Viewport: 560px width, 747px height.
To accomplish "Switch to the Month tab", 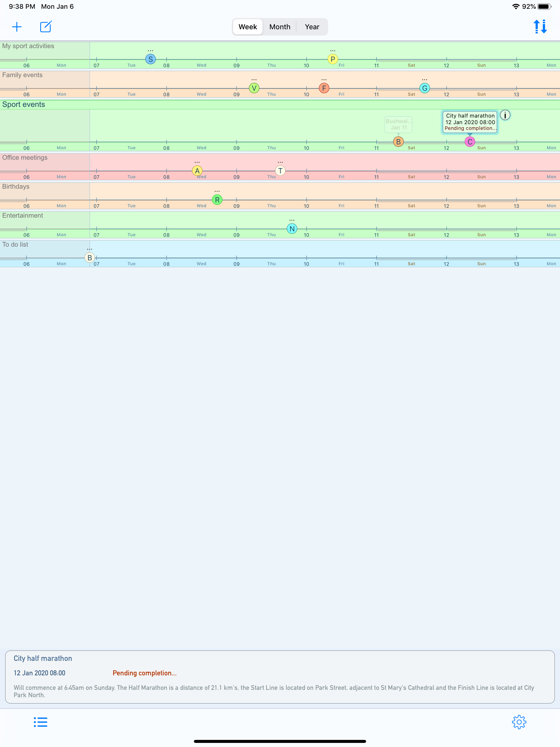I will coord(280,27).
